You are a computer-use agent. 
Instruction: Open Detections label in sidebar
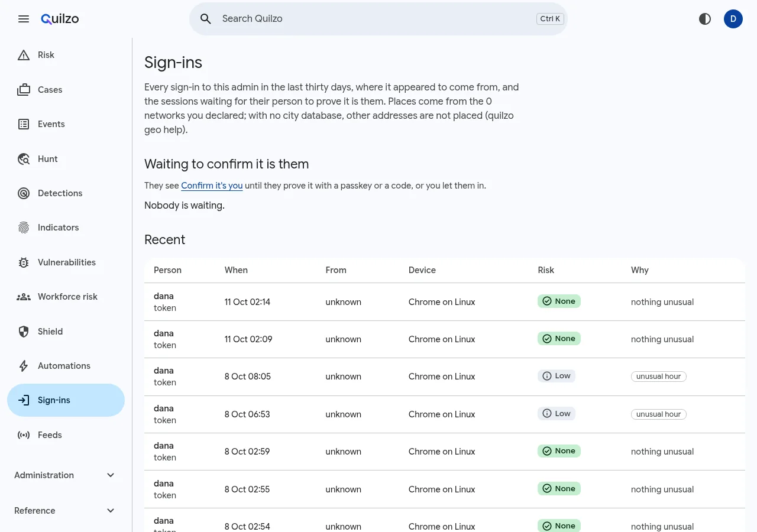click(60, 193)
